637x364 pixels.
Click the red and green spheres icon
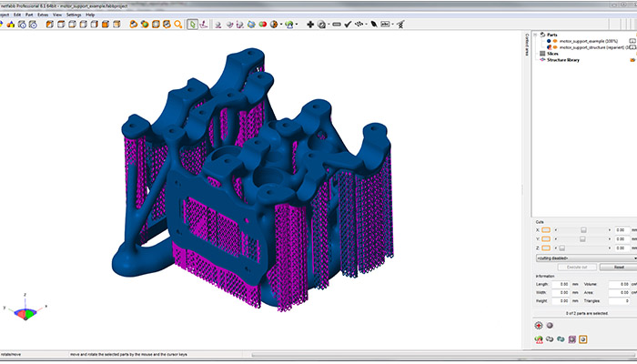click(263, 25)
